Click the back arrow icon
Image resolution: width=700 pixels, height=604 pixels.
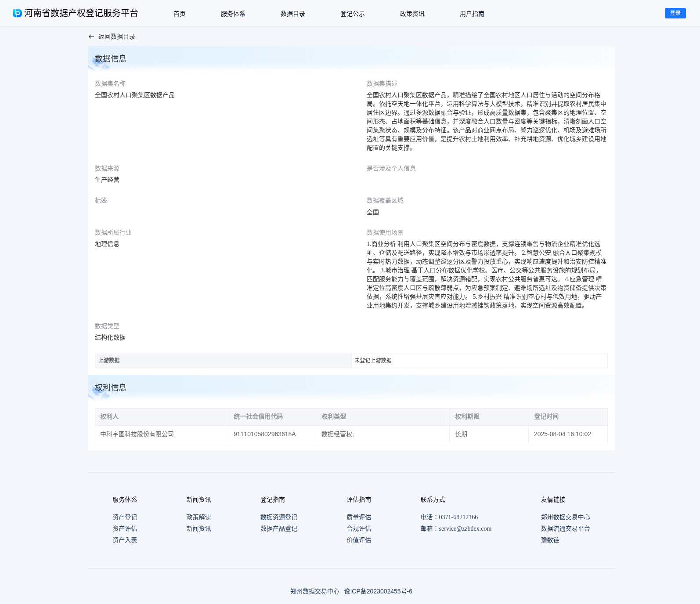(91, 37)
